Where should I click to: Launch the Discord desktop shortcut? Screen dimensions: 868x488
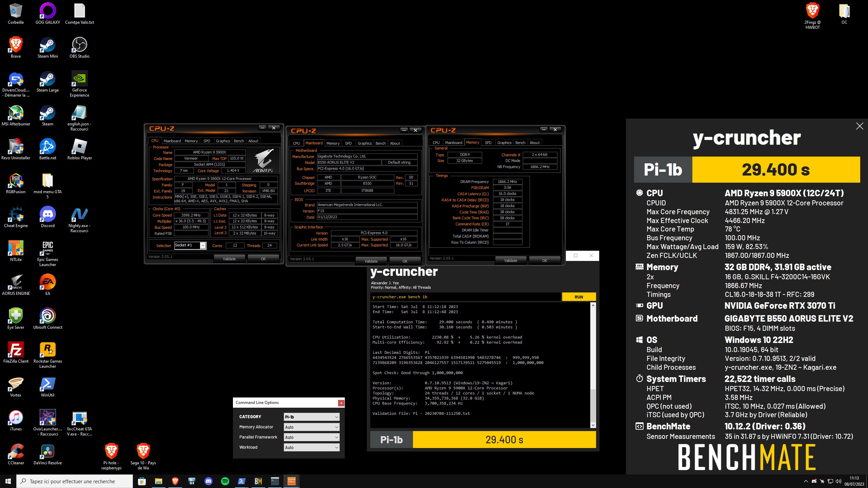47,217
